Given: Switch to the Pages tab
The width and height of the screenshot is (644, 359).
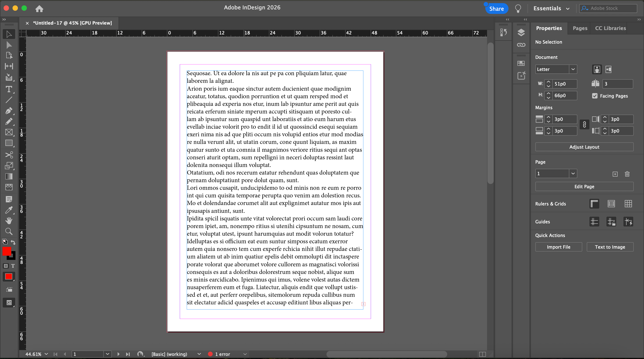Looking at the screenshot, I should pyautogui.click(x=580, y=28).
